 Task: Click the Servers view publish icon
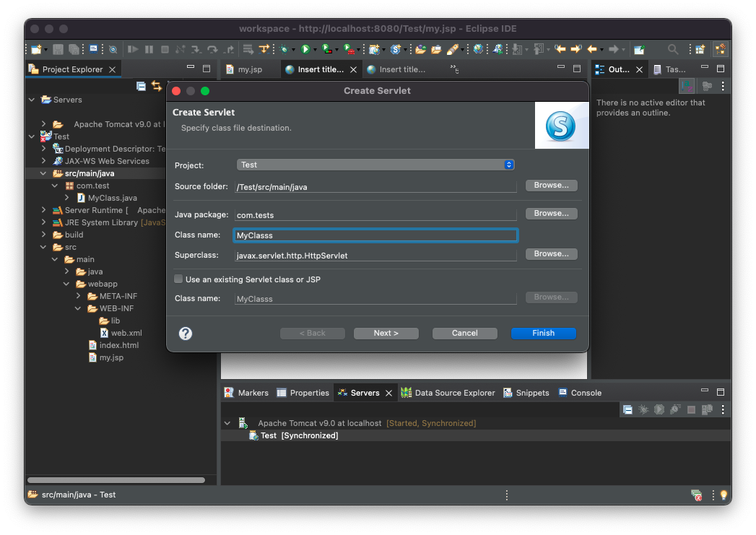707,409
